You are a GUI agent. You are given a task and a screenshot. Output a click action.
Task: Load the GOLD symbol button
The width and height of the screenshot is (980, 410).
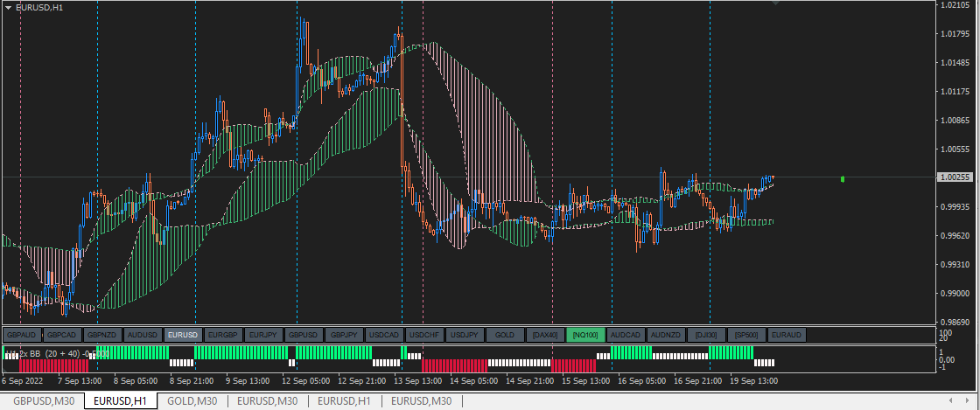click(505, 335)
